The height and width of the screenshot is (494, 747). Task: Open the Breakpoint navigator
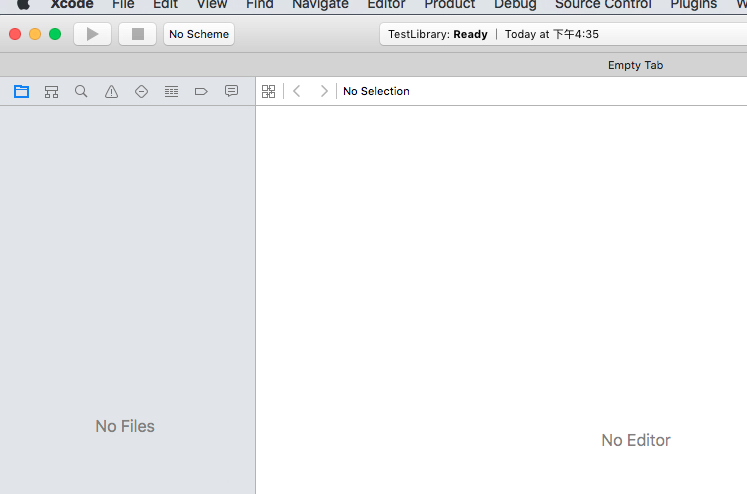pyautogui.click(x=201, y=91)
